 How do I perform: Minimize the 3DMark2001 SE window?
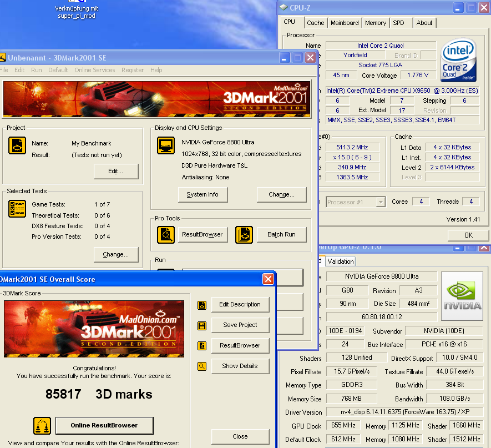[x=284, y=58]
